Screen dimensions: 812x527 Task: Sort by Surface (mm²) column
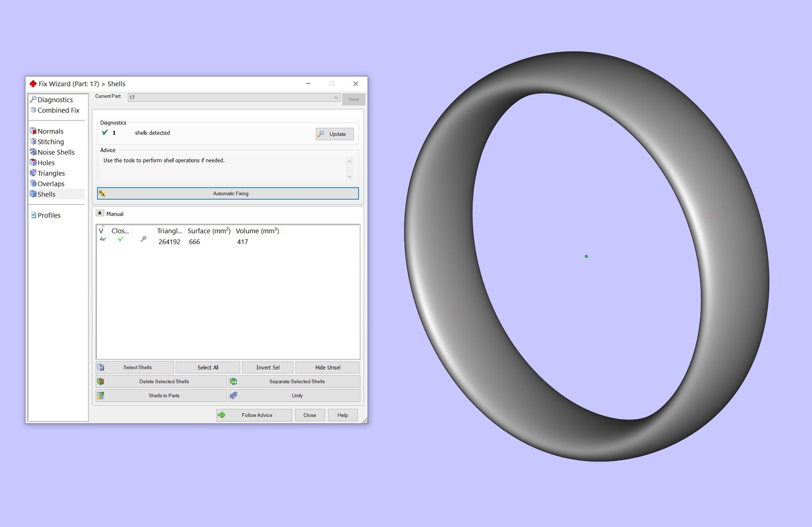coord(209,231)
